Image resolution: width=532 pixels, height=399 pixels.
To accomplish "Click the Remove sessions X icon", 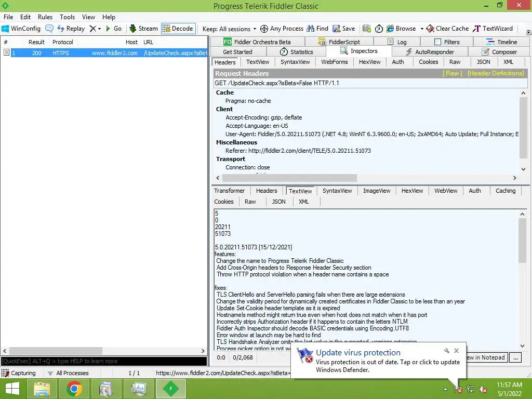I will (x=92, y=29).
